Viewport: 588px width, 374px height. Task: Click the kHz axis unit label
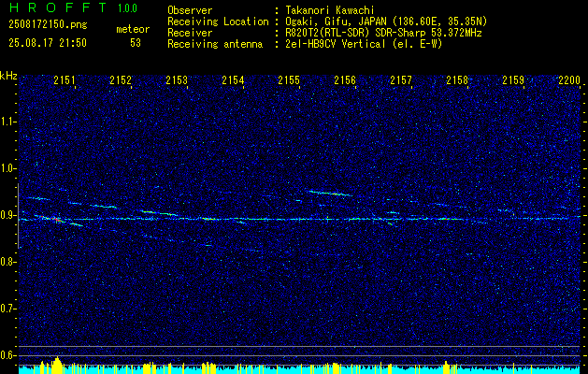(x=9, y=76)
